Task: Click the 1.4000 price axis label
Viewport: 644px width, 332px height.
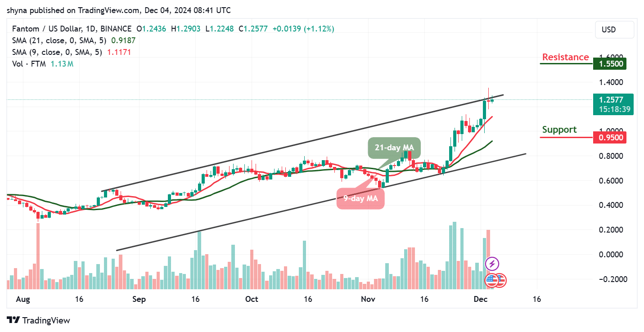Action: pos(610,82)
